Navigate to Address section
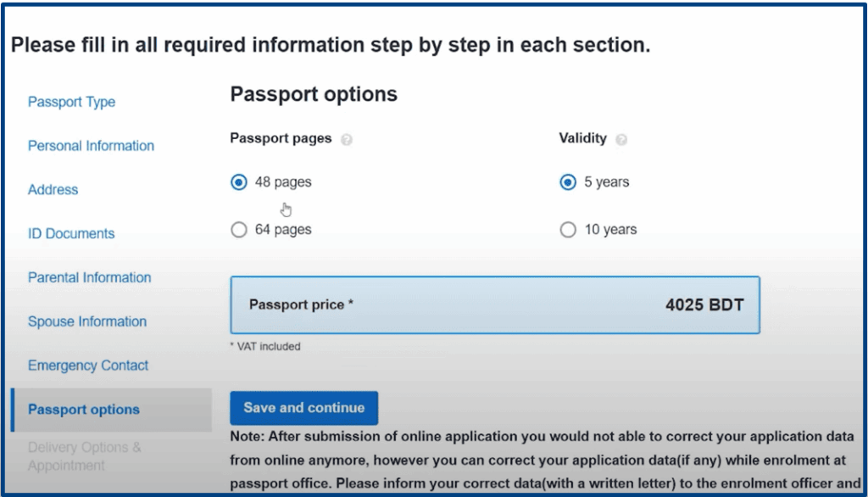Image resolution: width=868 pixels, height=497 pixels. [x=53, y=190]
